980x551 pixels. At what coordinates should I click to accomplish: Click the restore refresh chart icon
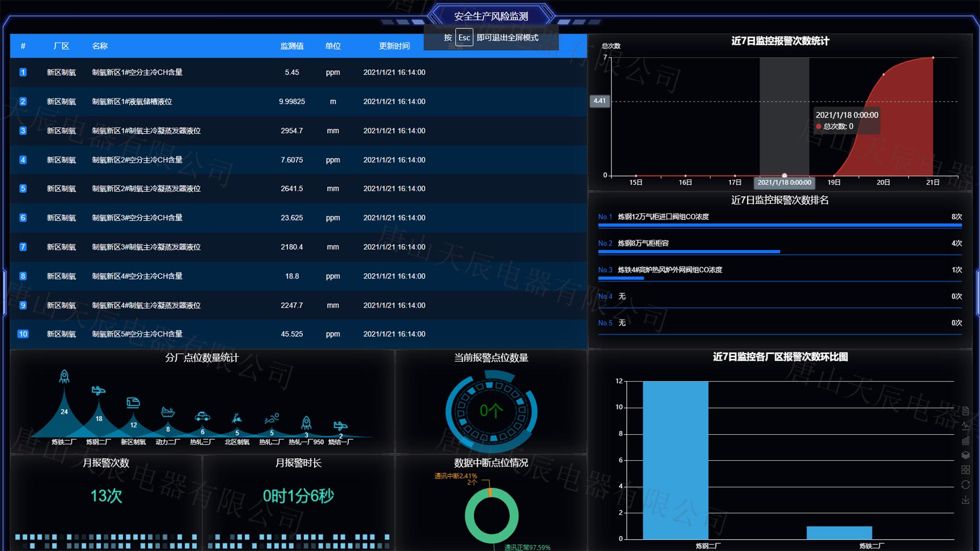pos(965,485)
